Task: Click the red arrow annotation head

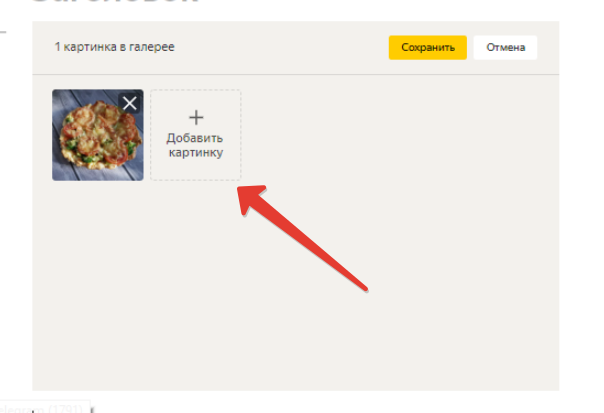Action: point(250,198)
